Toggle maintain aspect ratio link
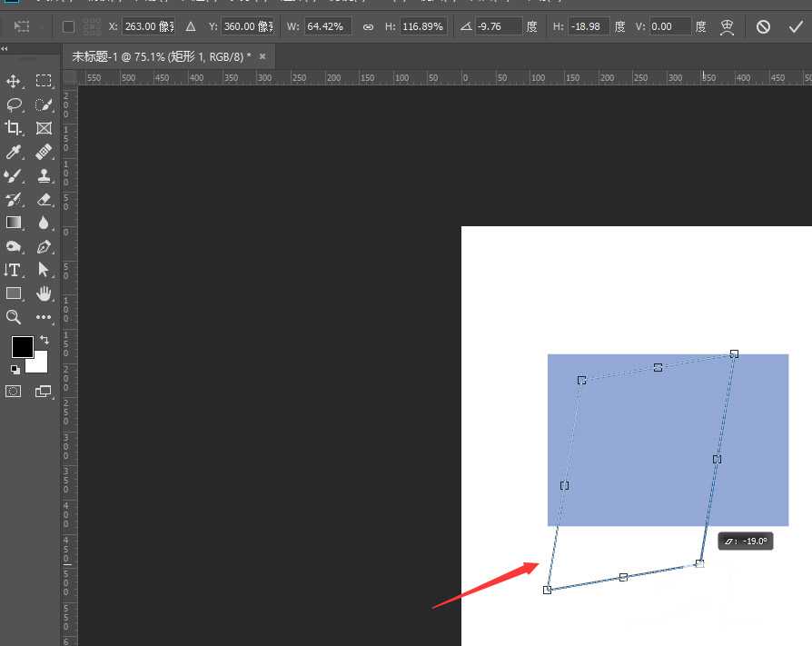Image resolution: width=812 pixels, height=646 pixels. click(x=368, y=26)
